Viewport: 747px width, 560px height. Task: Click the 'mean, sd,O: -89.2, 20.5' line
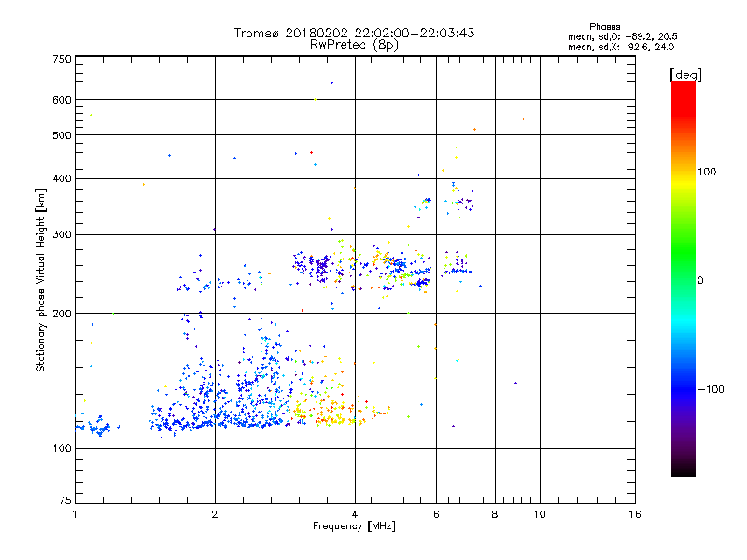click(622, 36)
